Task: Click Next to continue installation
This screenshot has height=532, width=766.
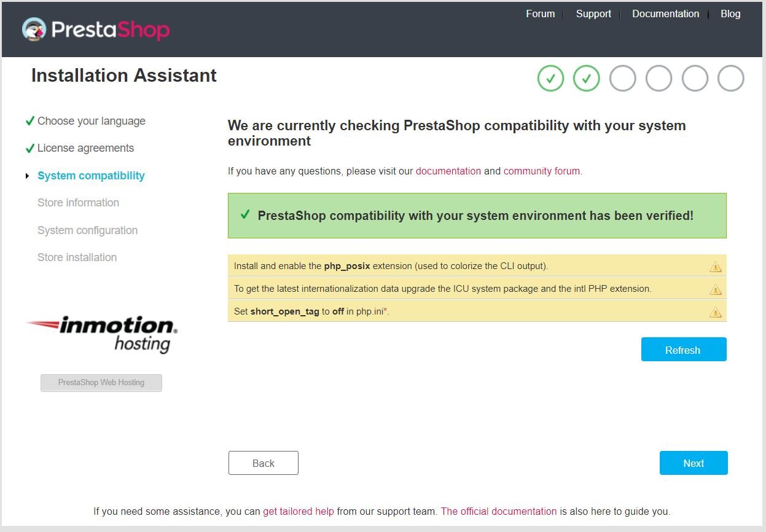Action: pos(694,463)
